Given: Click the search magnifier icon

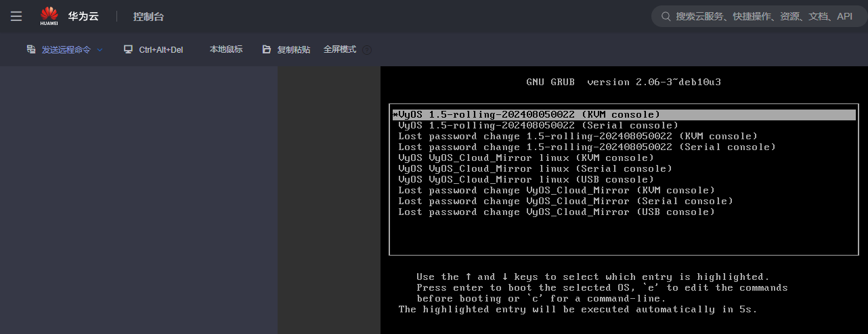Looking at the screenshot, I should point(666,16).
